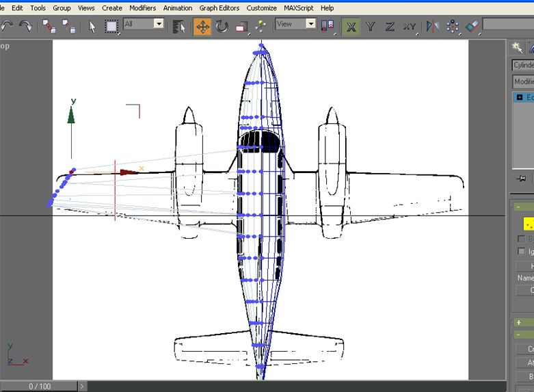The width and height of the screenshot is (534, 392).
Task: Expand the Editable object stack entry
Action: click(520, 98)
